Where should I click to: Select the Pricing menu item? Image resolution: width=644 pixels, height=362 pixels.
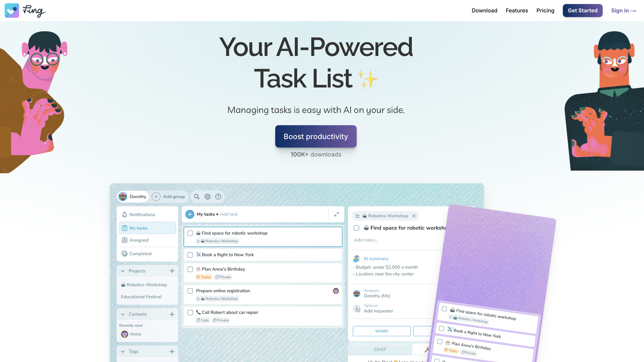coord(545,11)
